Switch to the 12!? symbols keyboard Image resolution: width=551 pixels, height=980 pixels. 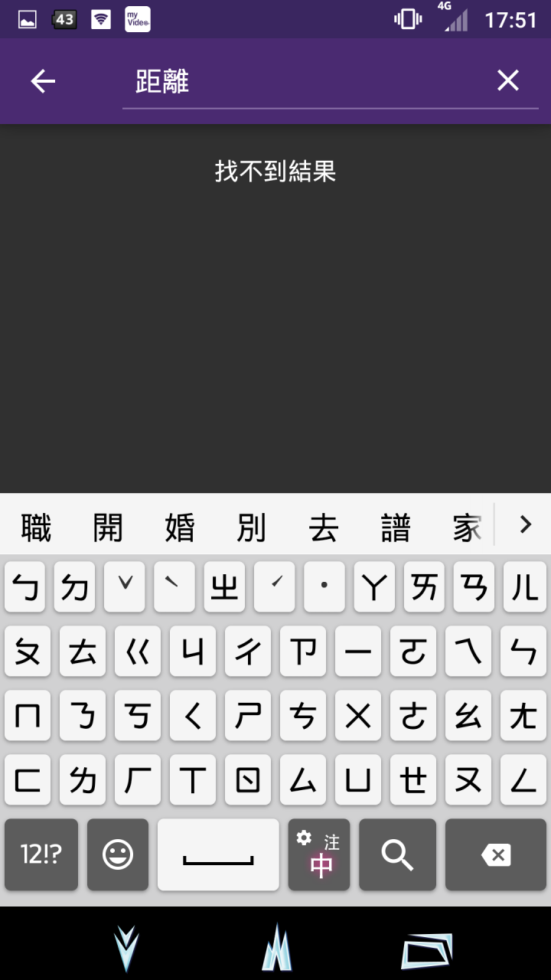(x=41, y=854)
